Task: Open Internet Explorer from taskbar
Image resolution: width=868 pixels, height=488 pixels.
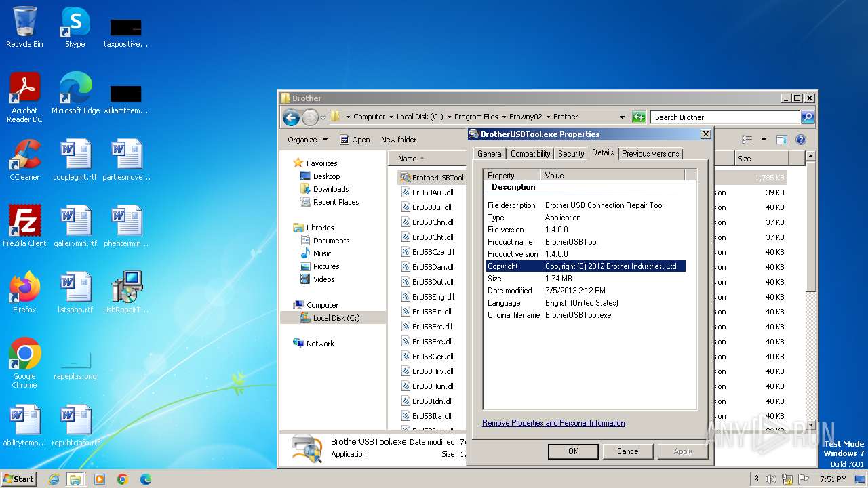Action: tap(54, 479)
